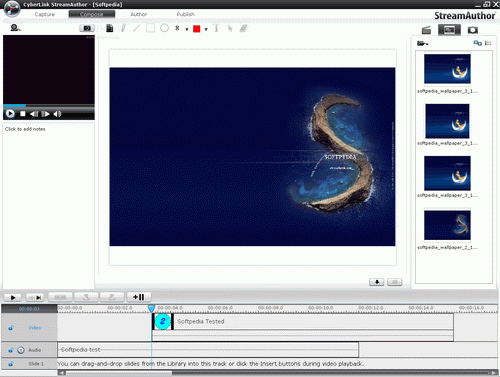This screenshot has height=377, width=500.
Task: Open the video clapperboard library tab
Action: pos(426,30)
